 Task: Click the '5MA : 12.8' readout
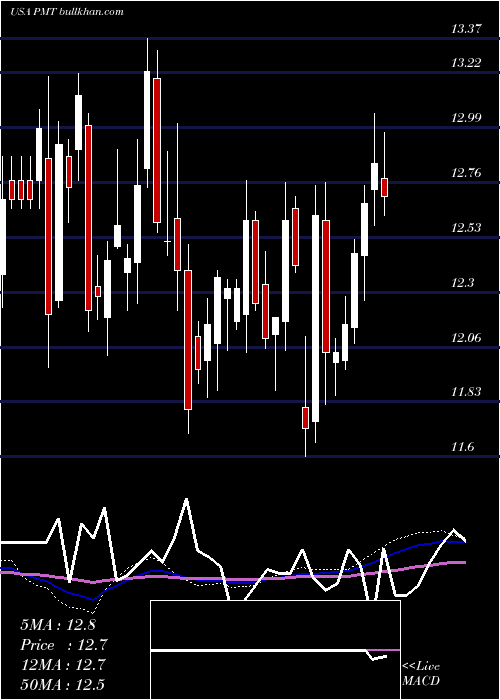[58, 625]
